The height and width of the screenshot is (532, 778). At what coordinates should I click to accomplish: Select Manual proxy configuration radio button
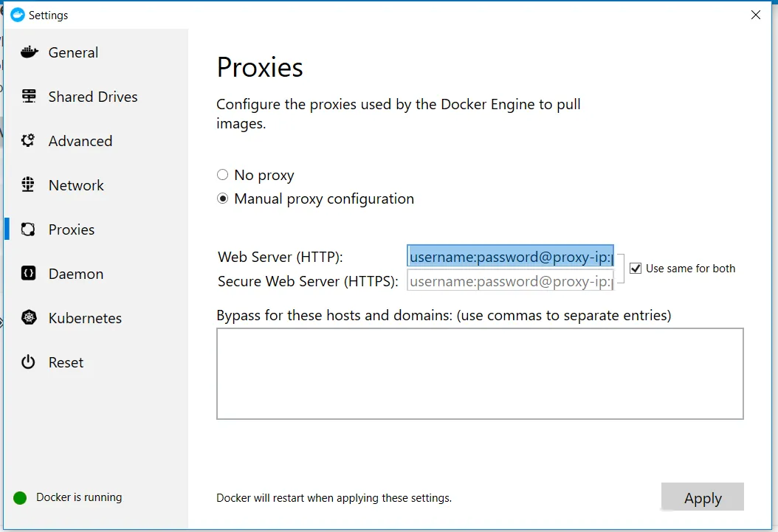tap(223, 199)
